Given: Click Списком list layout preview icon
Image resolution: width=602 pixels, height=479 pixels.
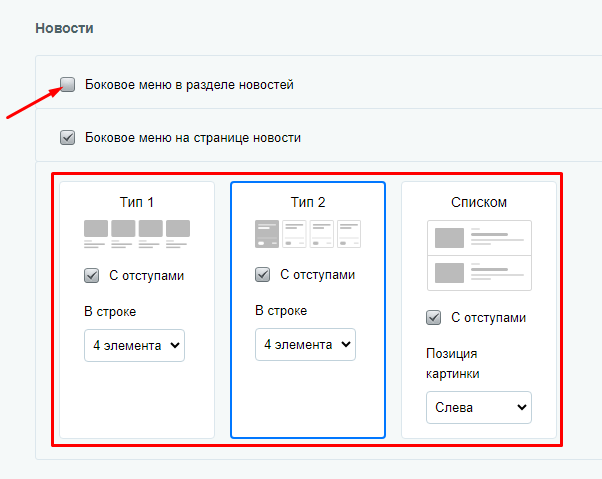Looking at the screenshot, I should tap(479, 255).
